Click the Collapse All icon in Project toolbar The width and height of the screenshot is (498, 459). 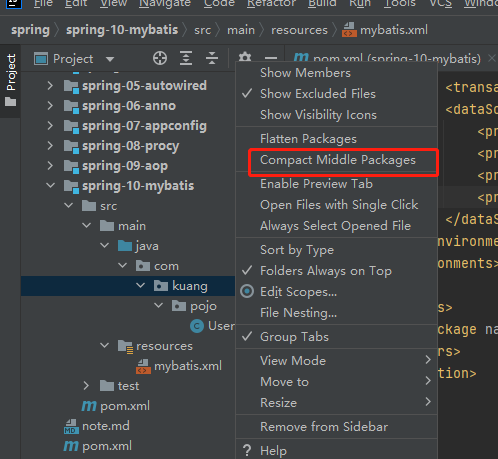212,59
